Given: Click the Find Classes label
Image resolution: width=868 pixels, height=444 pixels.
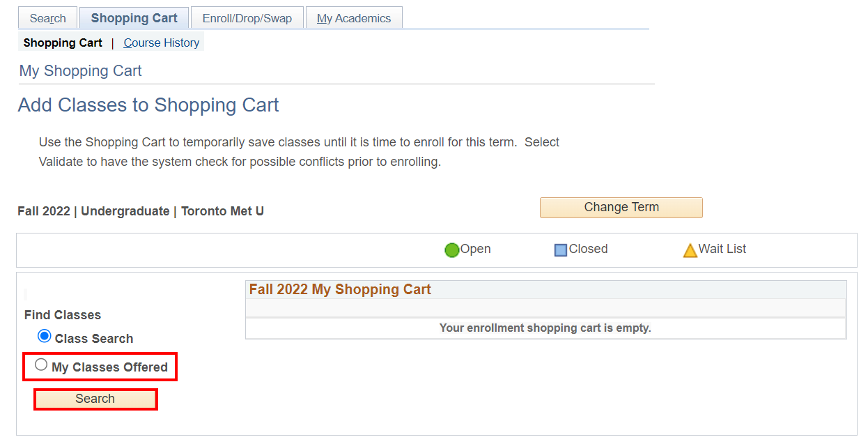Looking at the screenshot, I should pos(63,315).
